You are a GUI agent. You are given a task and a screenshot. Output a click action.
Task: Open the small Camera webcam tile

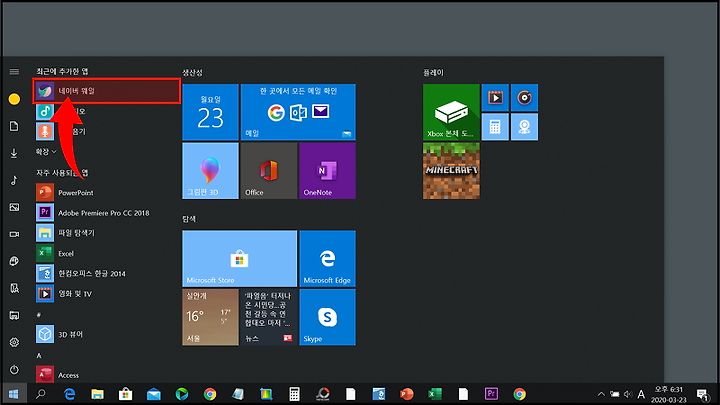coord(524,127)
